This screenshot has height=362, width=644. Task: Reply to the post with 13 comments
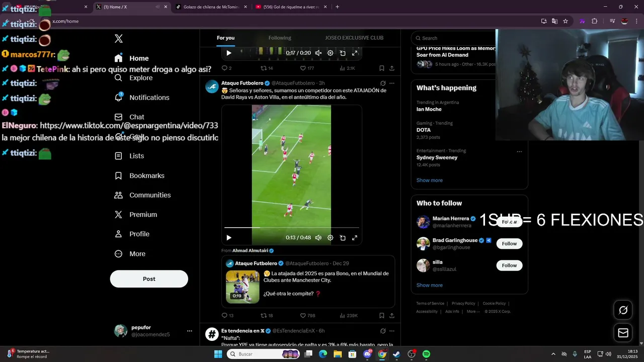point(227,316)
